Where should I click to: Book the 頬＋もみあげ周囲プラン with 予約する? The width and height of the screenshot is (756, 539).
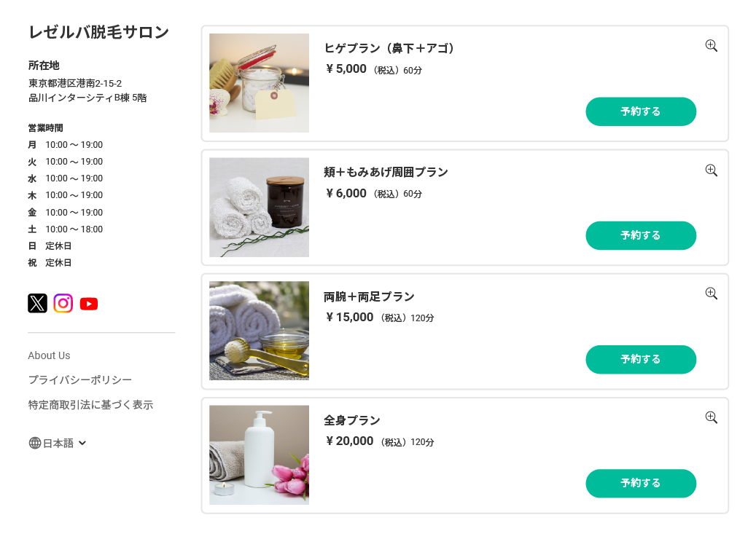coord(641,235)
